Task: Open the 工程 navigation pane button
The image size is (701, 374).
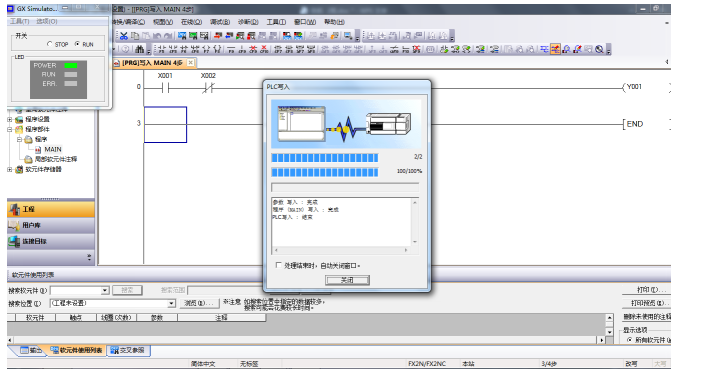Action: [x=51, y=209]
